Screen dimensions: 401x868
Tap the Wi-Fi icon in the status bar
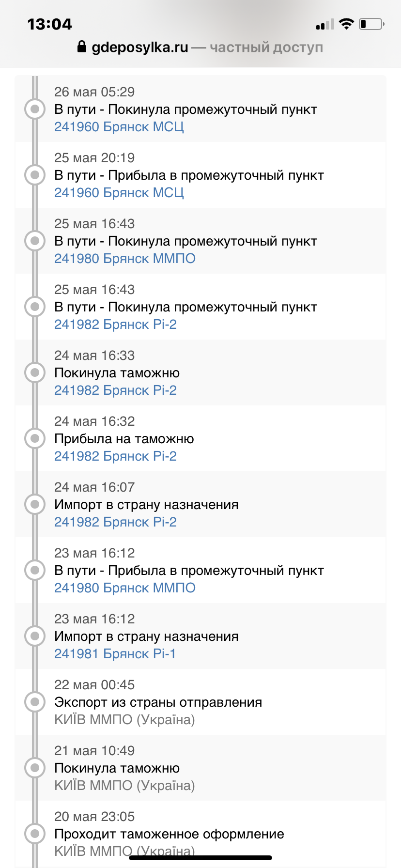pyautogui.click(x=346, y=23)
